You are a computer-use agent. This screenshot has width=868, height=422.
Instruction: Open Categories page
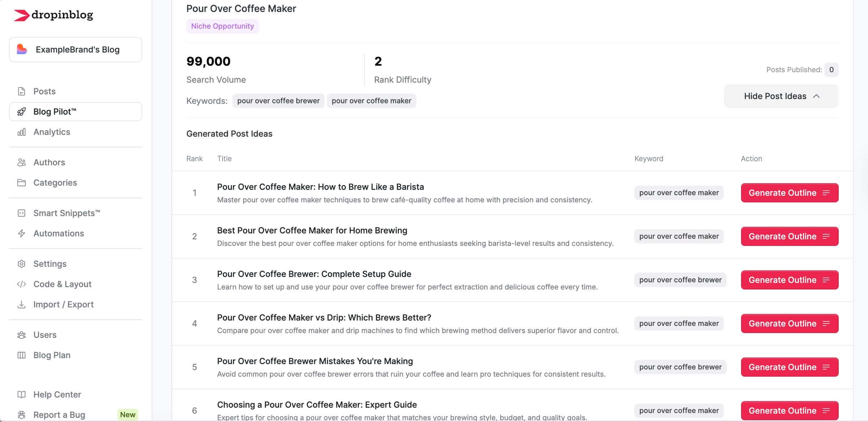(x=55, y=183)
